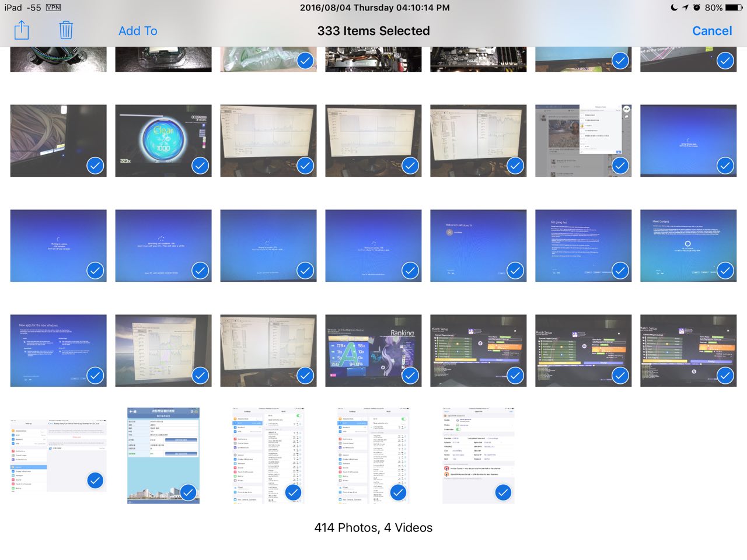Image resolution: width=747 pixels, height=560 pixels.
Task: Tap the tangled cables photo thumbnail
Action: (x=58, y=141)
